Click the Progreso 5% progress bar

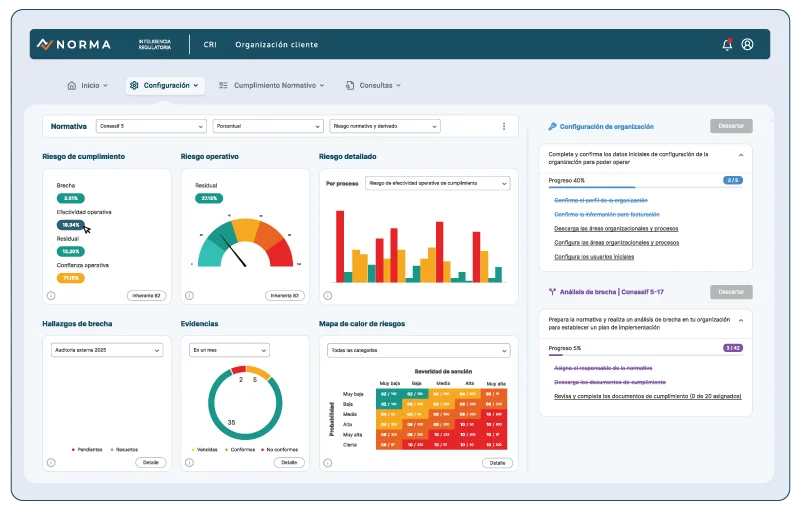(645, 355)
